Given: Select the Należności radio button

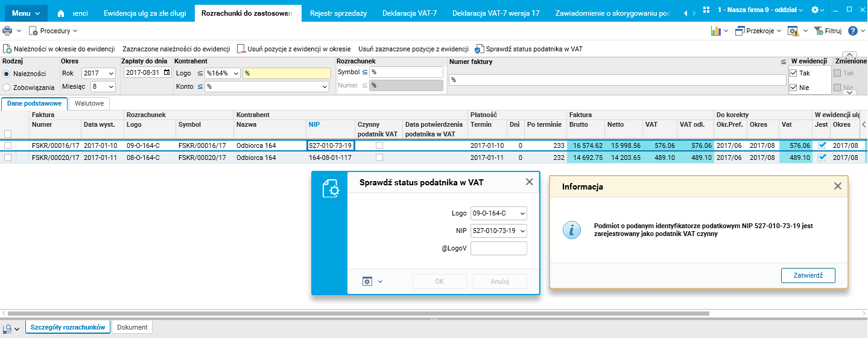Looking at the screenshot, I should (7, 74).
